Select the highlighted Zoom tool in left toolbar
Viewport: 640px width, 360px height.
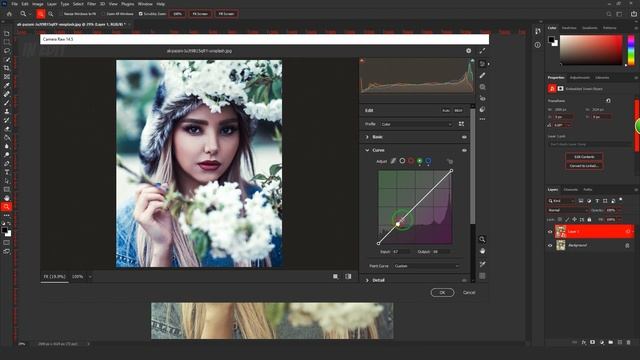tap(7, 207)
